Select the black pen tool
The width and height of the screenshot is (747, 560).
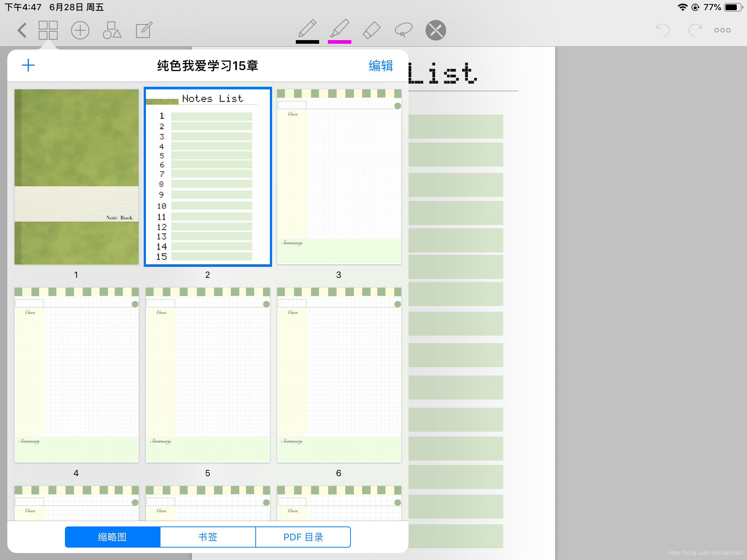point(307,29)
